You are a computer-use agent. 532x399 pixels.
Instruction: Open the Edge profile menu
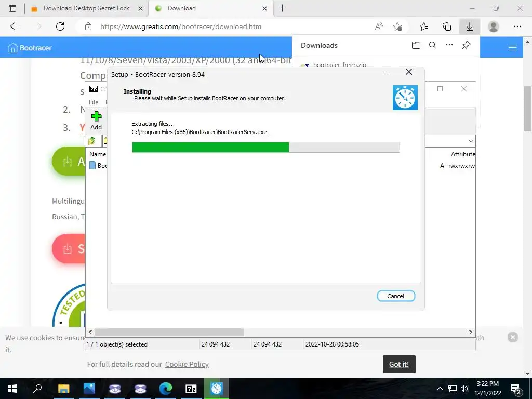coord(494,26)
